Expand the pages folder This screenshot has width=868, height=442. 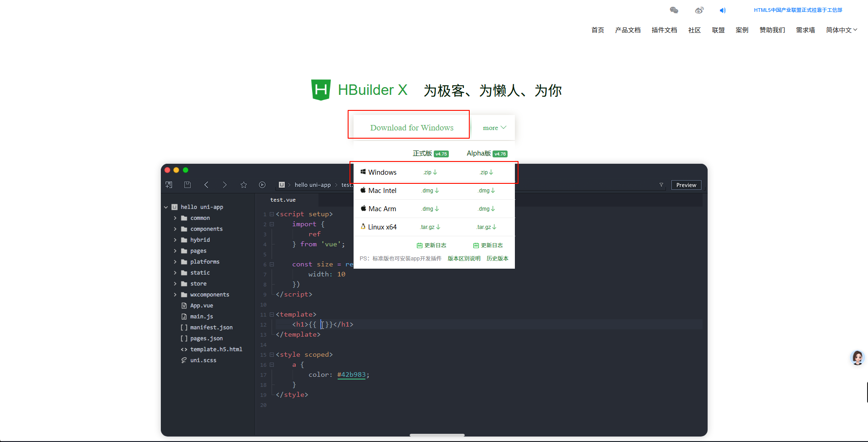pyautogui.click(x=175, y=251)
